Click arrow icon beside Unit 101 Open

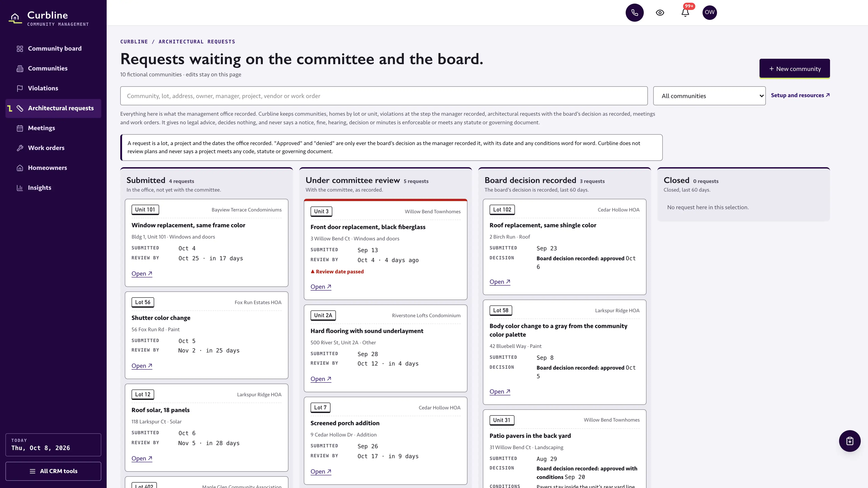pyautogui.click(x=150, y=273)
